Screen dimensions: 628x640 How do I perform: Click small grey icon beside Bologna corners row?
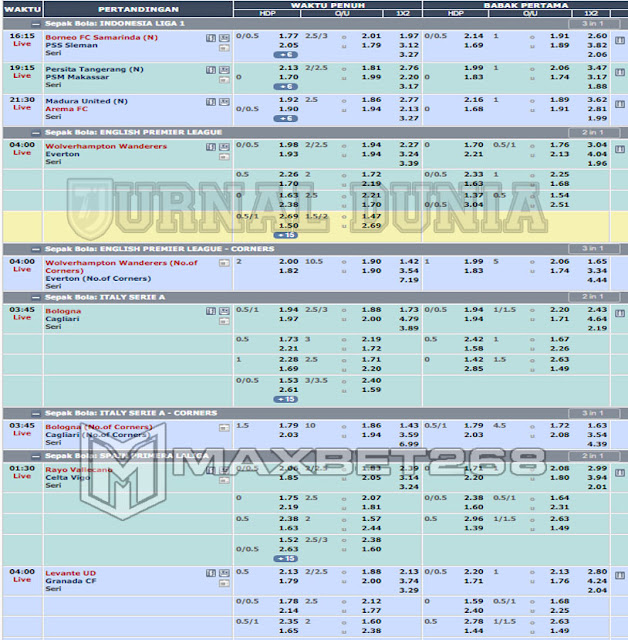point(224,428)
